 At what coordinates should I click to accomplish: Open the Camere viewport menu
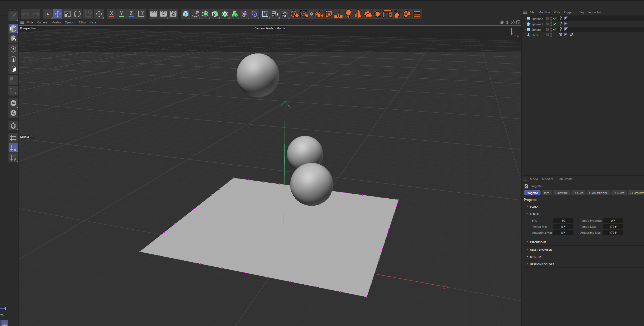42,22
